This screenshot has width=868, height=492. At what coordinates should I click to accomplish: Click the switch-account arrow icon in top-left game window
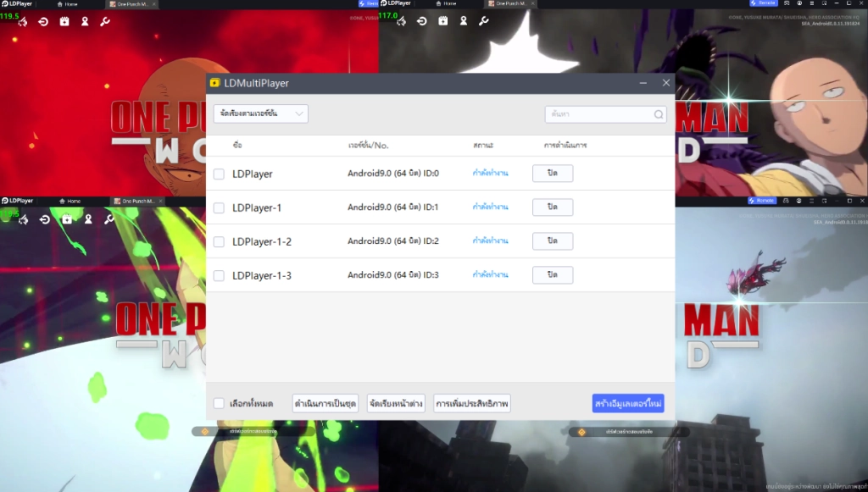43,21
